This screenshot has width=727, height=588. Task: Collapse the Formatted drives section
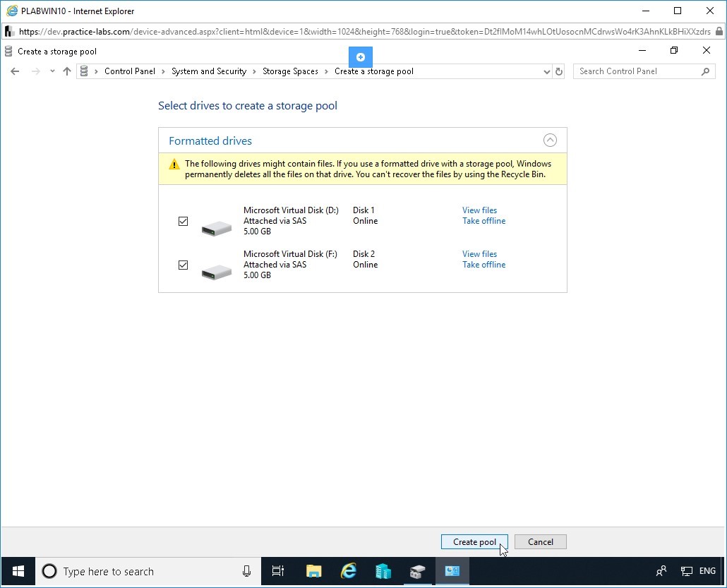[x=550, y=140]
